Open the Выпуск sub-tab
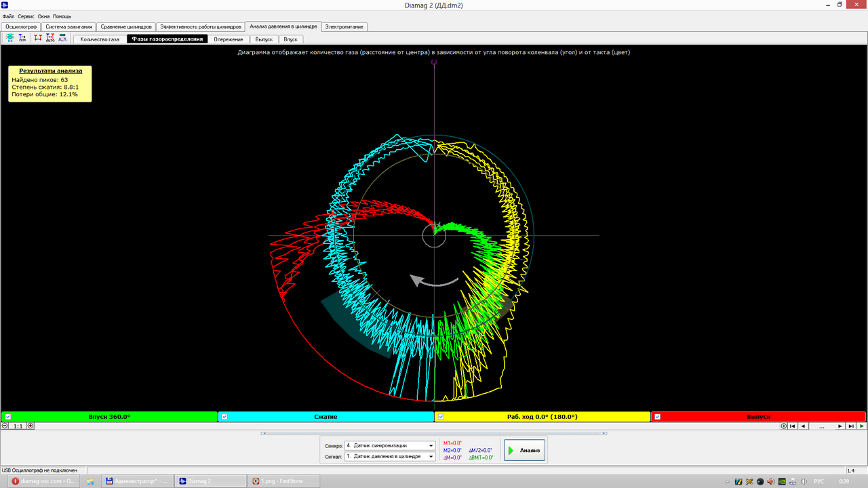The image size is (868, 488). pyautogui.click(x=264, y=39)
